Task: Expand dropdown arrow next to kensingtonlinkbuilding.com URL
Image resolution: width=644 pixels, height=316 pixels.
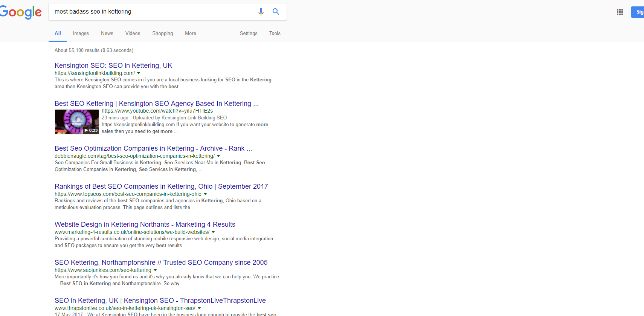Action: click(x=139, y=73)
